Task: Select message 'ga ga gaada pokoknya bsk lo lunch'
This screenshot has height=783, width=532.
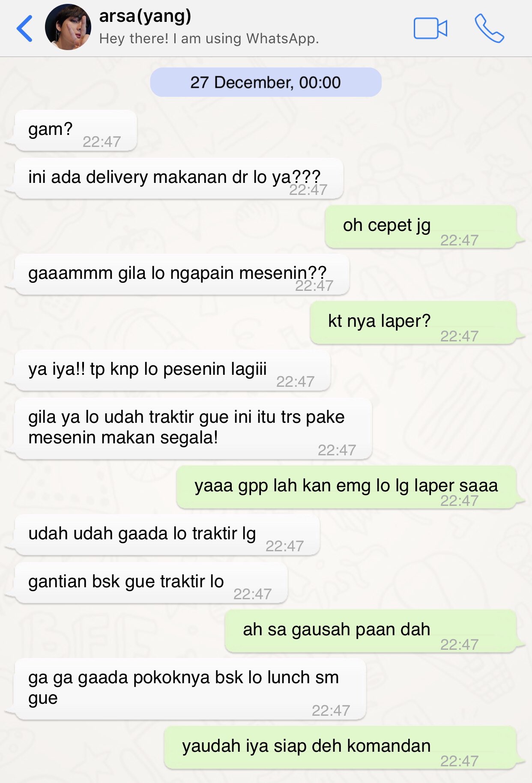Action: [190, 689]
